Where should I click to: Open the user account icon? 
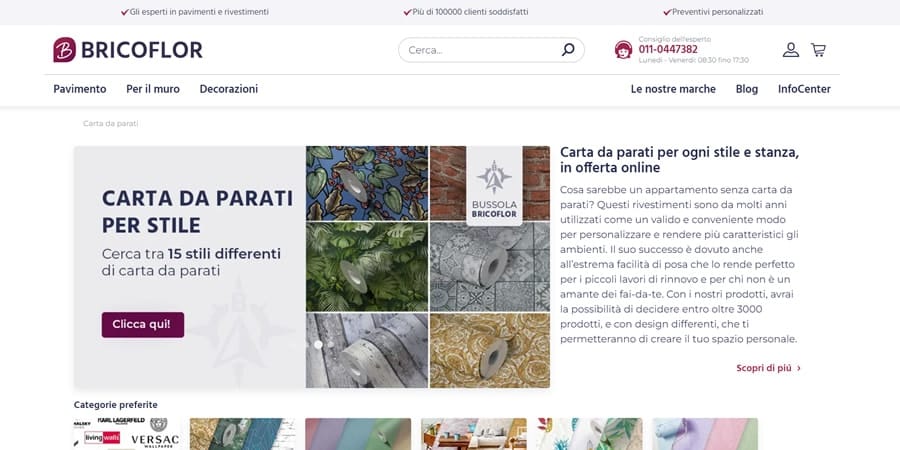[790, 50]
